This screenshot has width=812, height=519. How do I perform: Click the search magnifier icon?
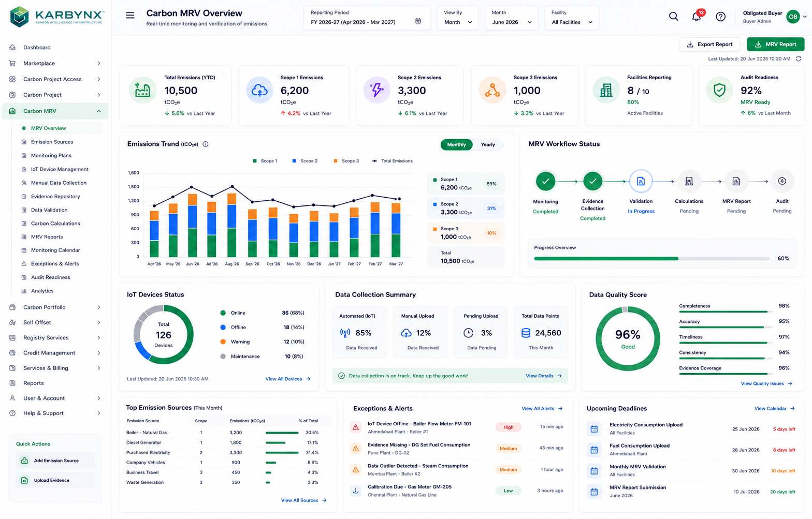(x=673, y=17)
